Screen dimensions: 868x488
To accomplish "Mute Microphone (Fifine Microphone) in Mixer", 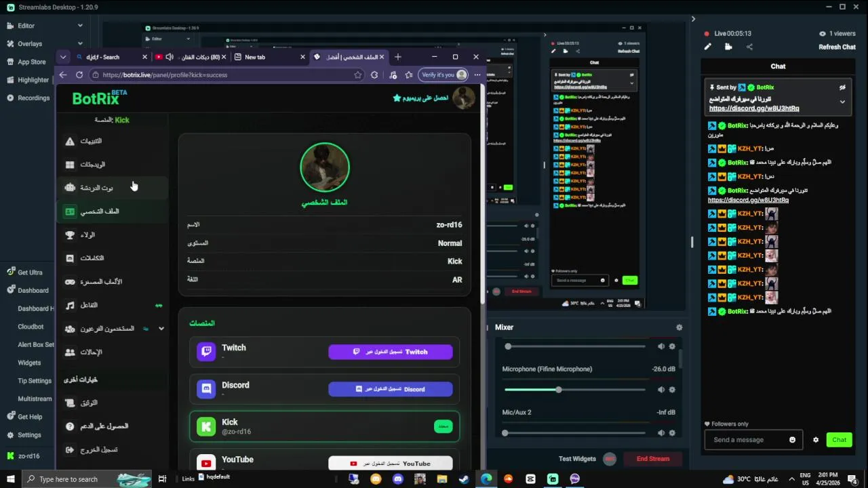I will point(661,390).
